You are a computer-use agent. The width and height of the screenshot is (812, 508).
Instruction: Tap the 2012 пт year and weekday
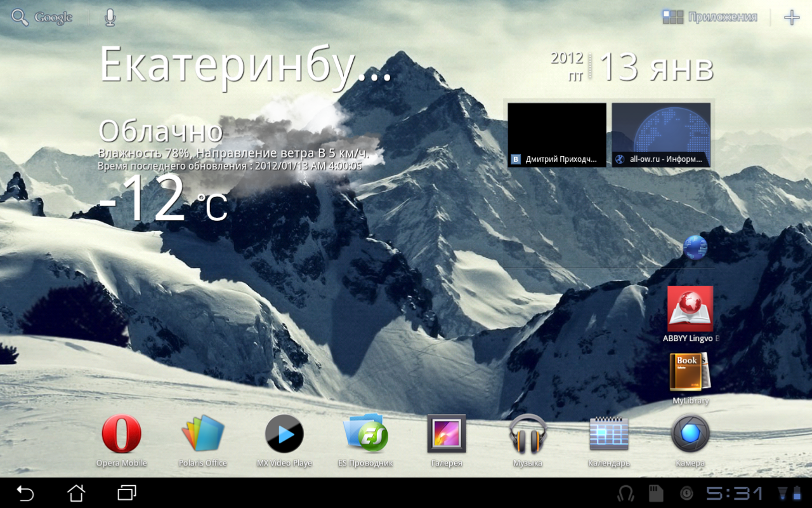(566, 66)
